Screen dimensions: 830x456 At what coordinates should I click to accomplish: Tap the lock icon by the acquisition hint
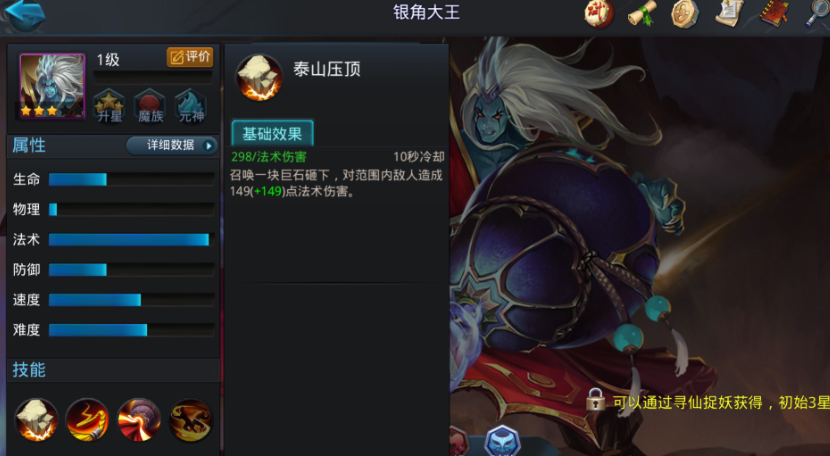596,400
